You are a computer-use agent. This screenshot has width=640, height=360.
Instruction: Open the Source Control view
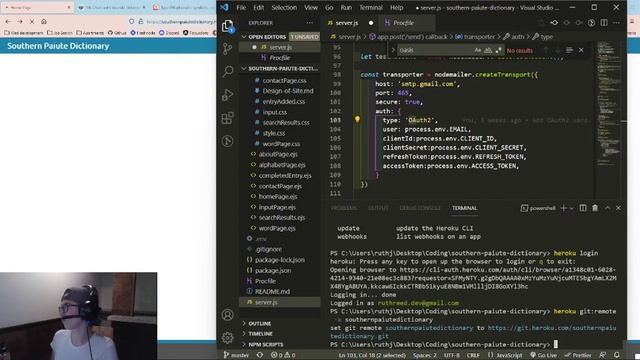pos(227,49)
